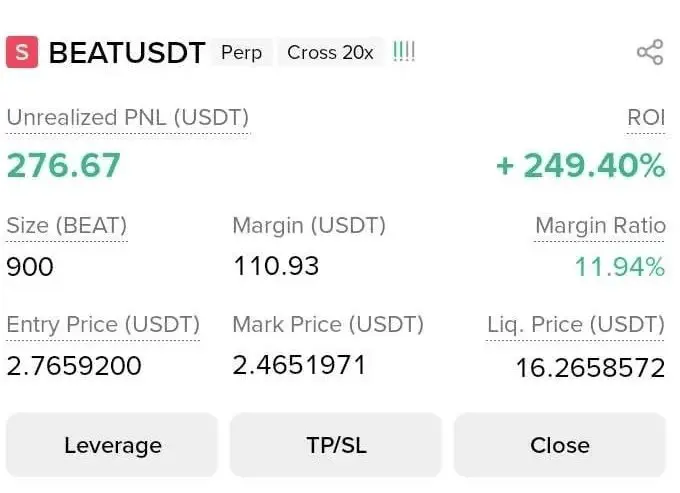Tap the Margin (USDT) label
This screenshot has width=680, height=493.
click(309, 225)
